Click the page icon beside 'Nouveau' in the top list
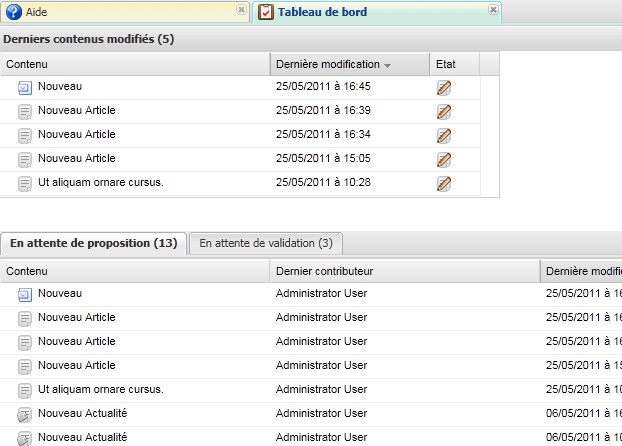 tap(25, 87)
